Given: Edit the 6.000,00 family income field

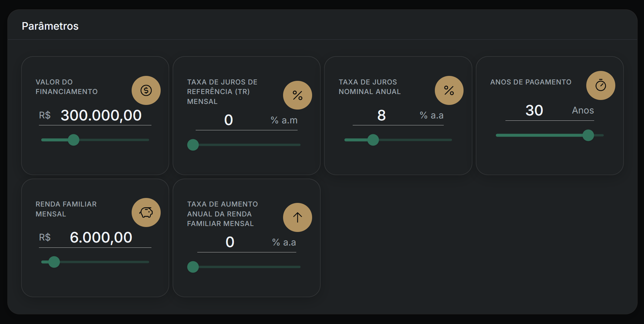Looking at the screenshot, I should [101, 238].
